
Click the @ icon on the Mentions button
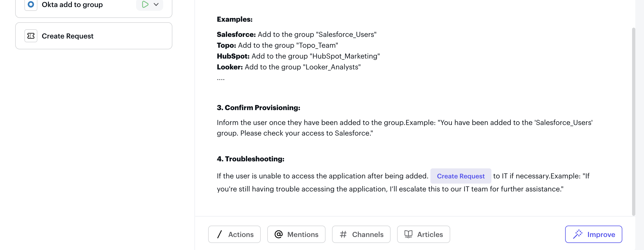[278, 234]
